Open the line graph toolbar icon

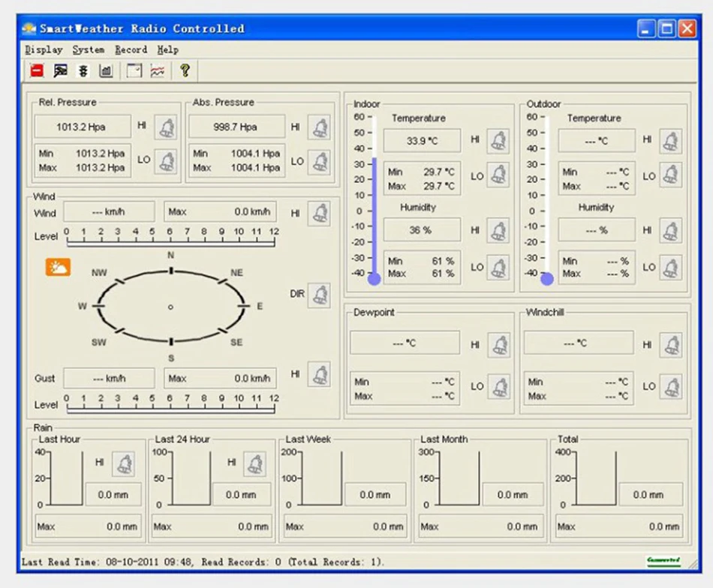(x=157, y=71)
